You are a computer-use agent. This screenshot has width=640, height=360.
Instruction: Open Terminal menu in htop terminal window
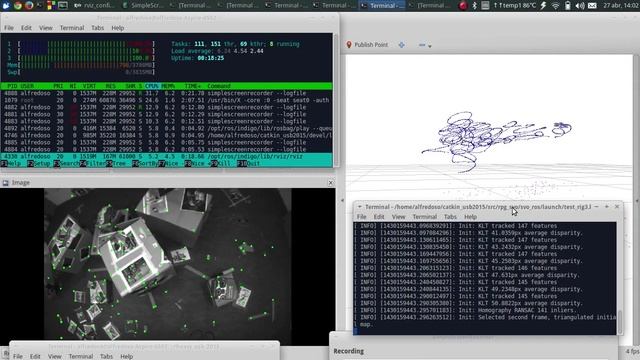tap(72, 28)
